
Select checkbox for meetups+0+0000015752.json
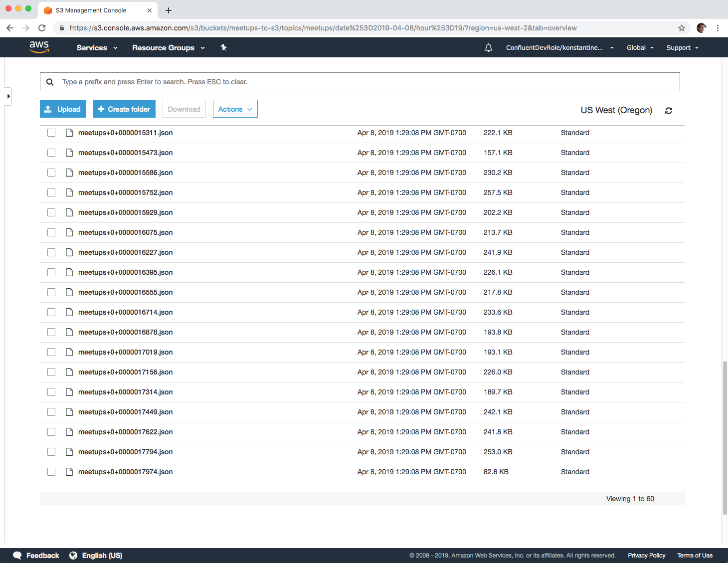[x=51, y=192]
